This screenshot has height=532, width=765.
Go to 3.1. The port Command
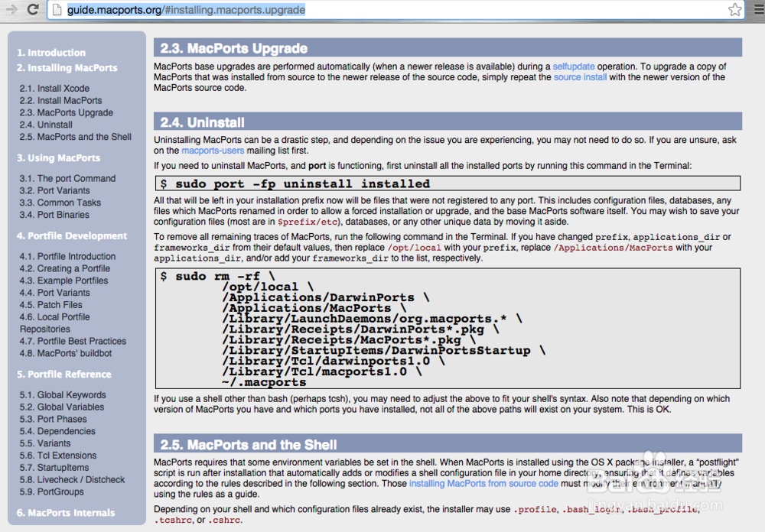(x=68, y=178)
